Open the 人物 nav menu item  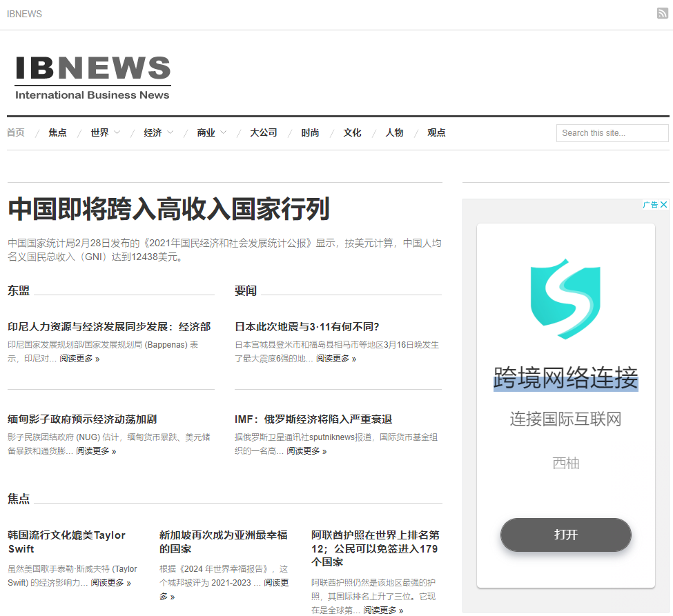[394, 132]
